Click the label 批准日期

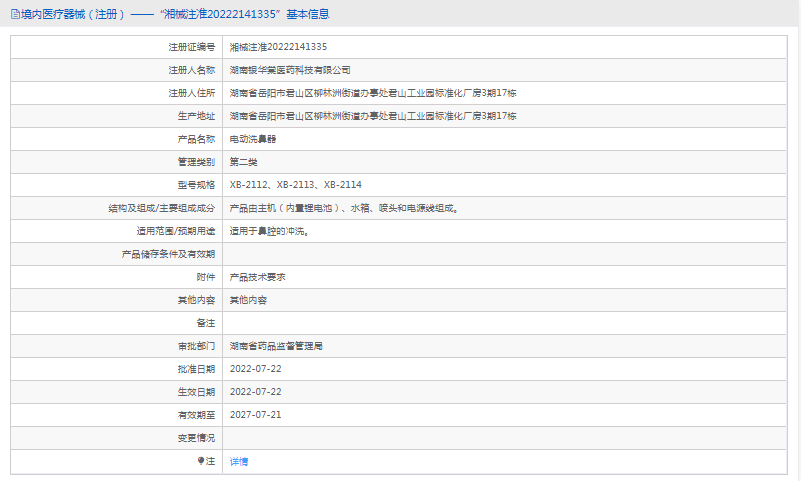[x=197, y=369]
